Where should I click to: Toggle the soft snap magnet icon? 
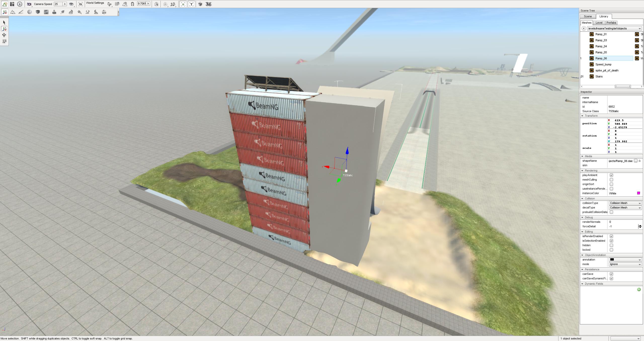coord(133,4)
